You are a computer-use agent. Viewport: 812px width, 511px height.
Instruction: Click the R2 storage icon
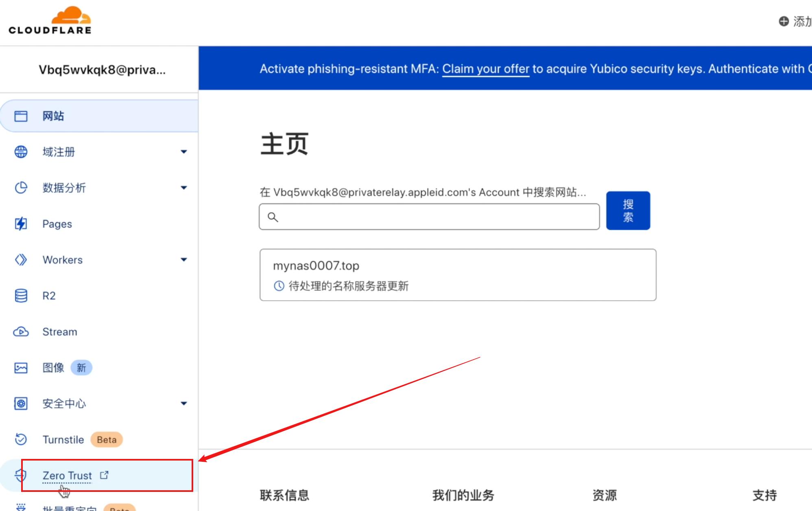tap(21, 296)
